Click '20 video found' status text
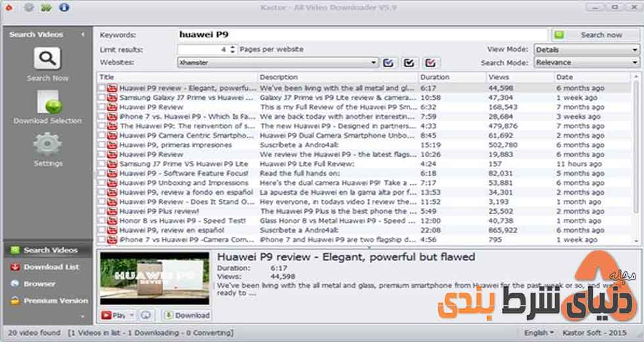644x342 pixels. (x=34, y=333)
